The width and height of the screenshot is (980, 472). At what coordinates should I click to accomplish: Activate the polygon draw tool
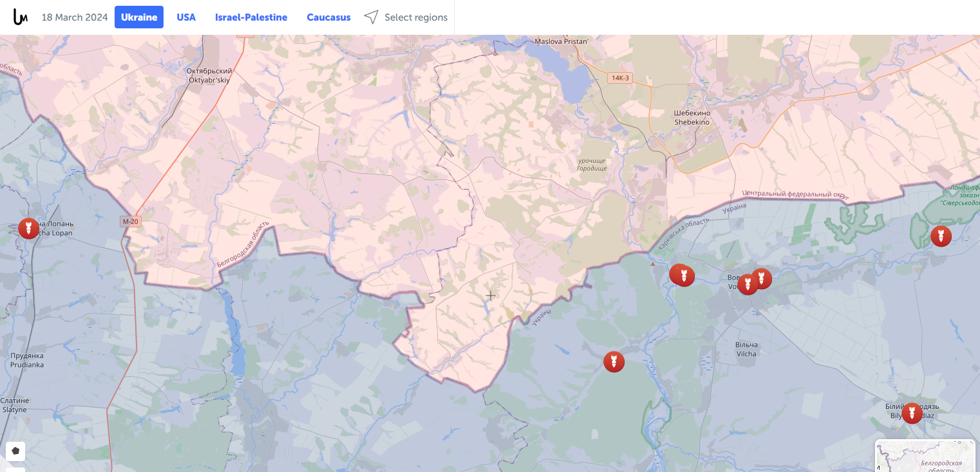(15, 451)
